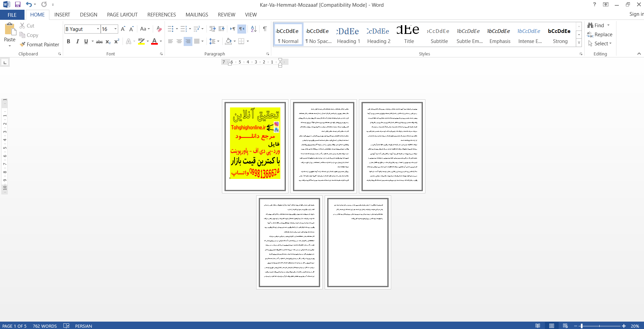
Task: Open the FILE tab
Action: point(12,15)
